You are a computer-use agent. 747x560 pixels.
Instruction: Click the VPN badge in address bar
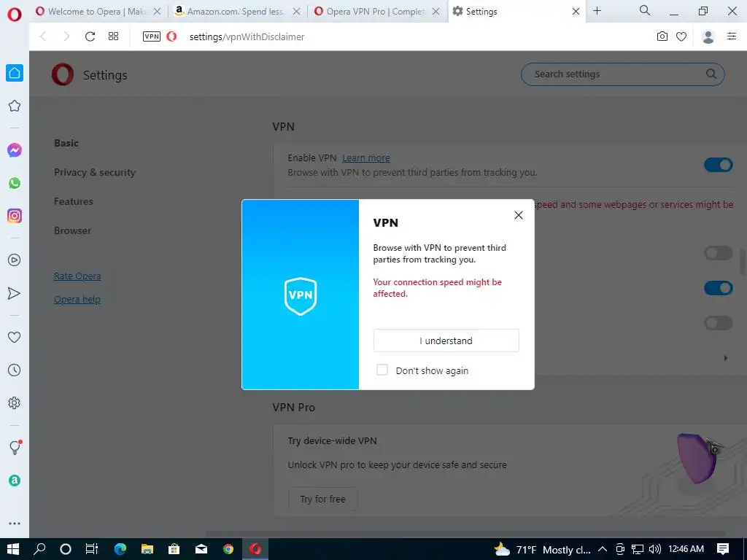pyautogui.click(x=152, y=36)
